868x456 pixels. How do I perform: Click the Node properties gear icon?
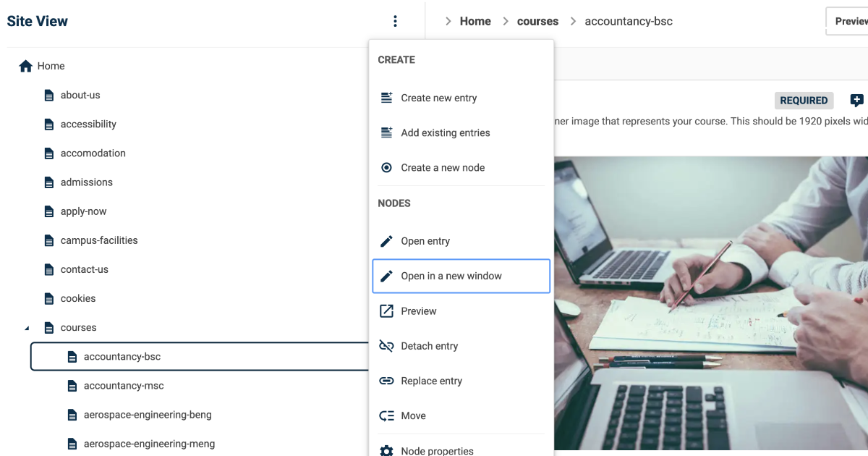pyautogui.click(x=386, y=449)
